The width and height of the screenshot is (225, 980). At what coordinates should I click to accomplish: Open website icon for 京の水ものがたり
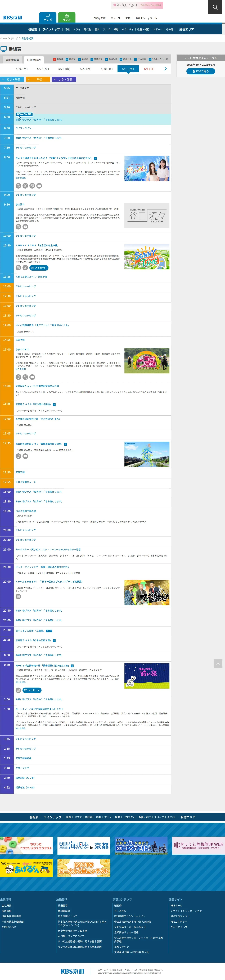click(x=18, y=456)
